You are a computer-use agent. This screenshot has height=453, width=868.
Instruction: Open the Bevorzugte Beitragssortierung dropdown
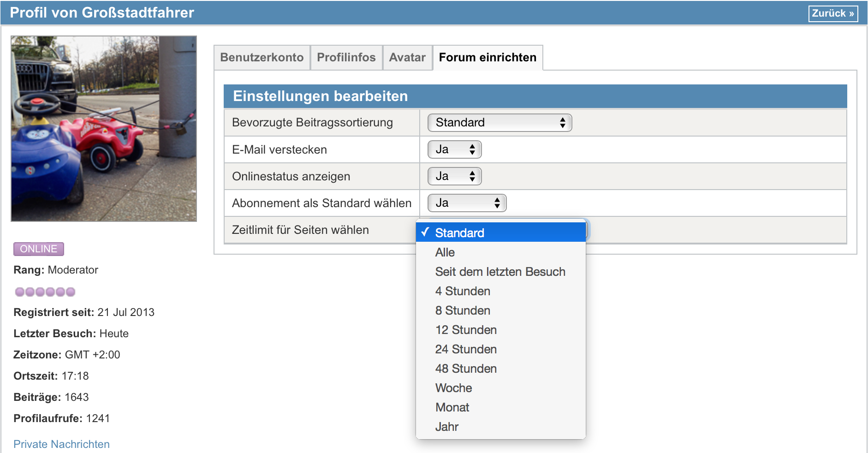[499, 123]
